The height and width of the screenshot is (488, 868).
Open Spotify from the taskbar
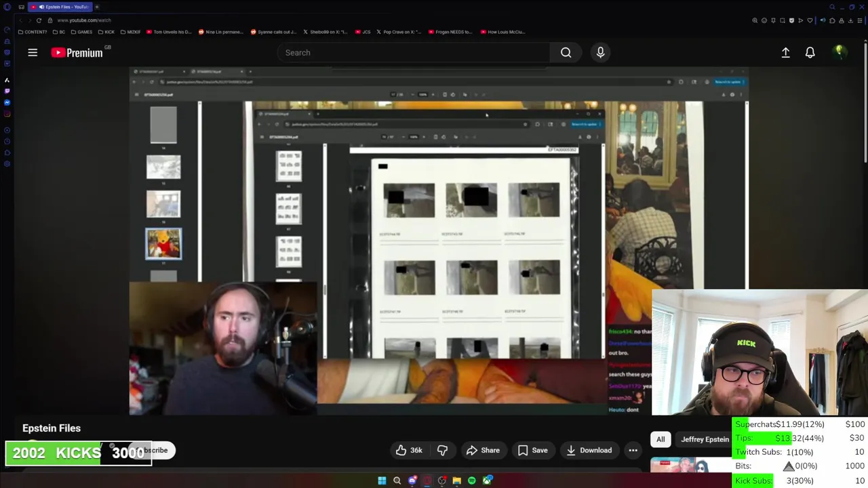pyautogui.click(x=471, y=481)
